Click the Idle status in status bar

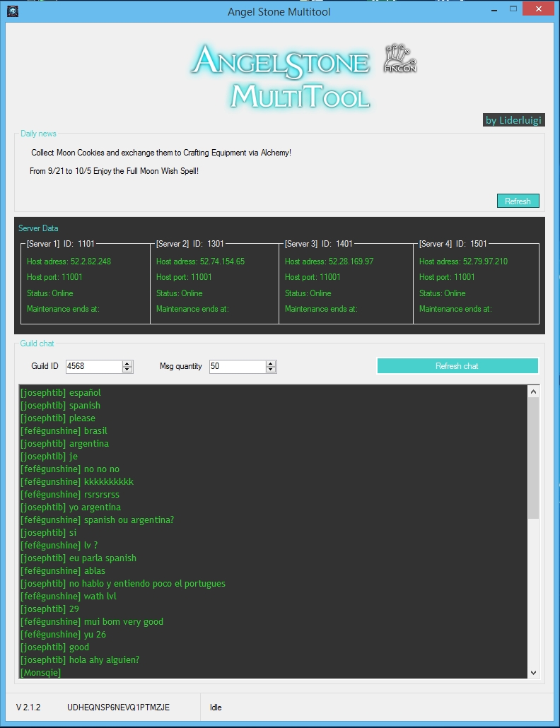pyautogui.click(x=216, y=707)
